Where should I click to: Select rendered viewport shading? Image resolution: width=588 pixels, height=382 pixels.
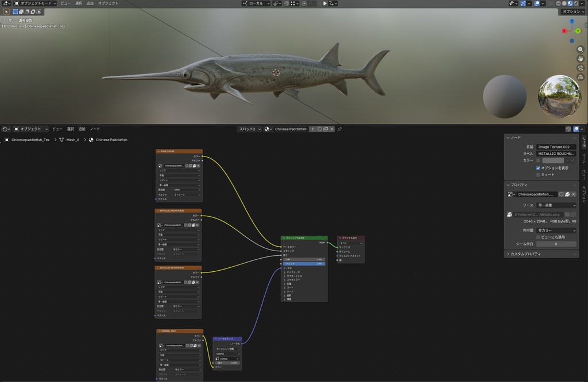(x=575, y=3)
